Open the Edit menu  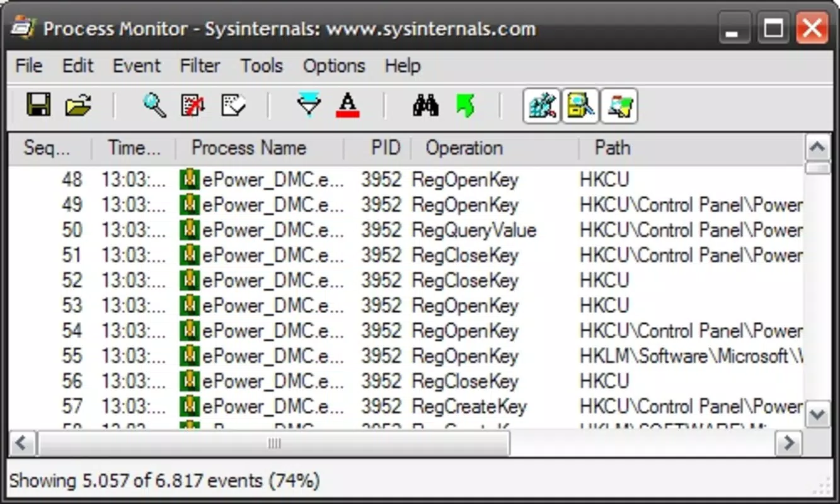pos(78,66)
